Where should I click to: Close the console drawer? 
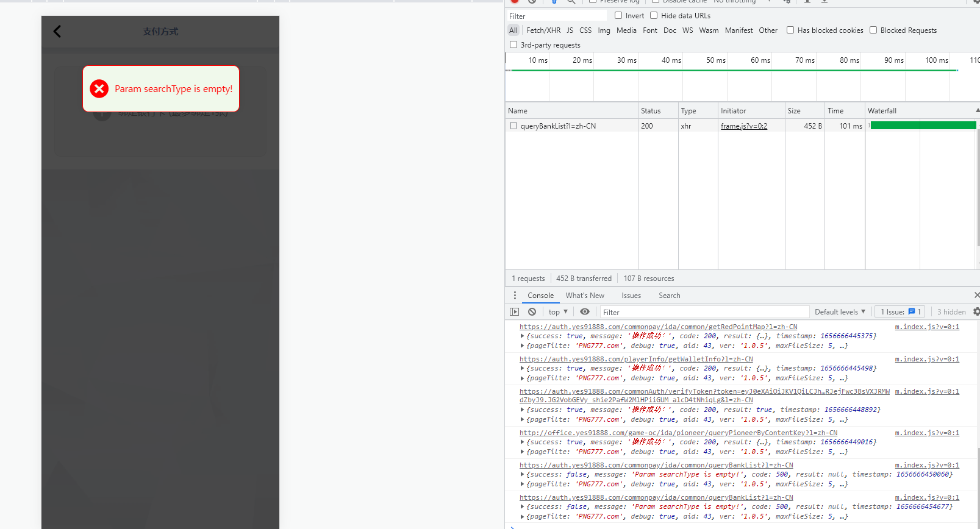[x=976, y=296]
